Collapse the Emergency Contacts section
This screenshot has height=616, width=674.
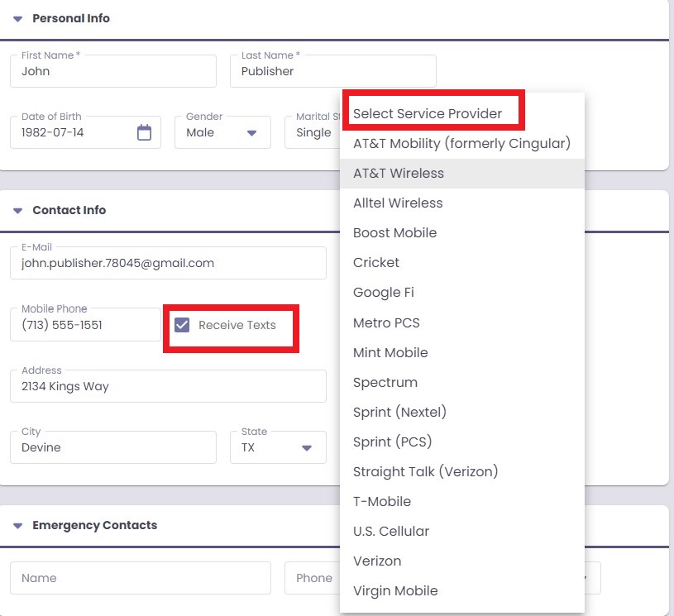tap(17, 526)
